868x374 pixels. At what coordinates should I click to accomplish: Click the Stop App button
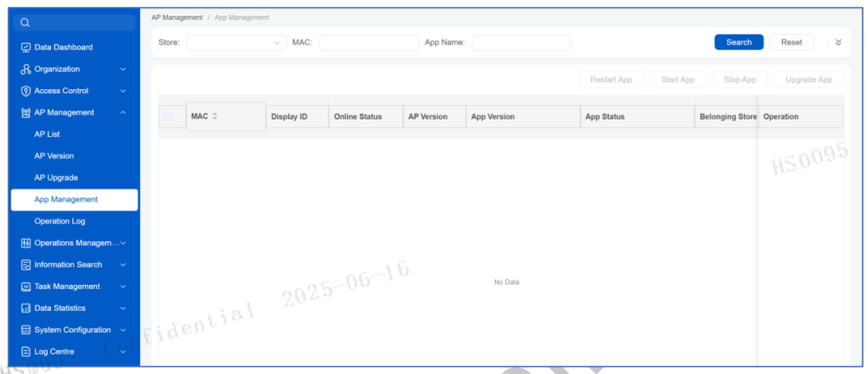[740, 80]
